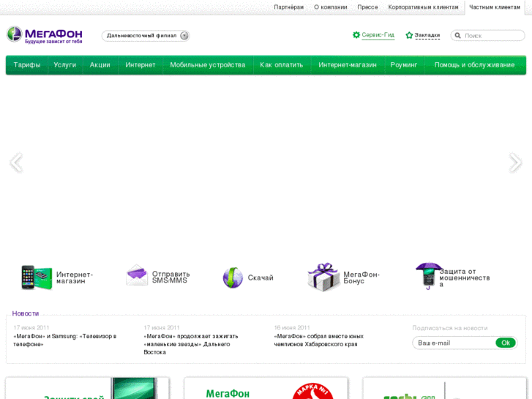Click the MegaFon logo

coord(45,35)
